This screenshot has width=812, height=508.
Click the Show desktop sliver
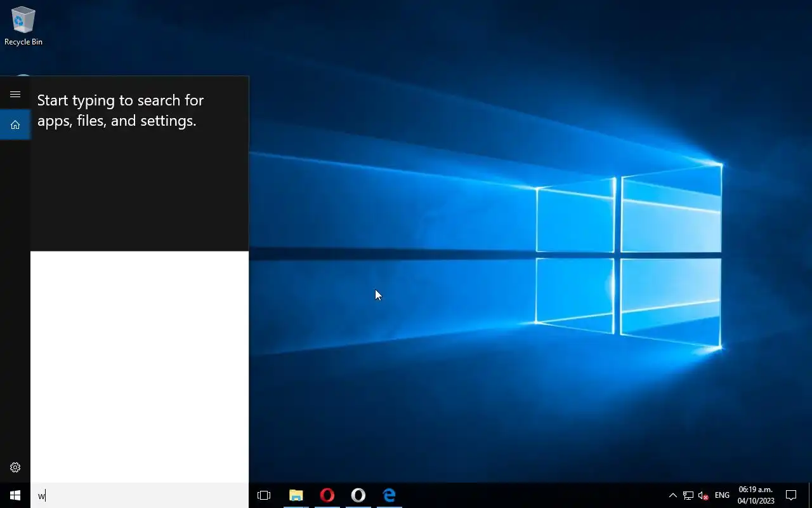coord(810,495)
